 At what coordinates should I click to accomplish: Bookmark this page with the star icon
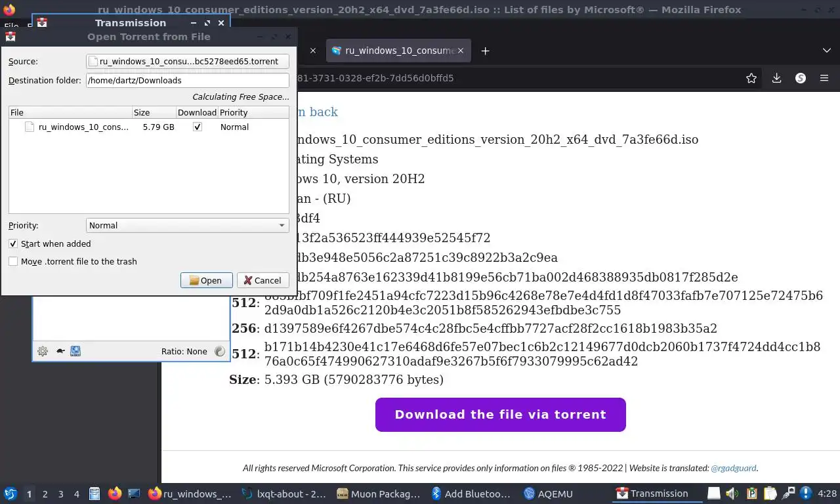tap(751, 78)
